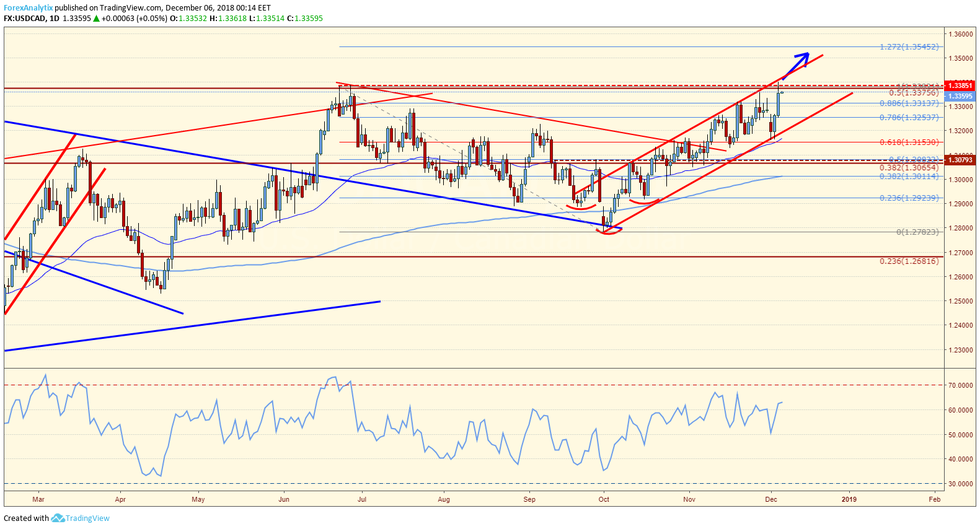Screen dimensions: 980x529
Task: Click the Mar label on time axis
Action: (38, 499)
